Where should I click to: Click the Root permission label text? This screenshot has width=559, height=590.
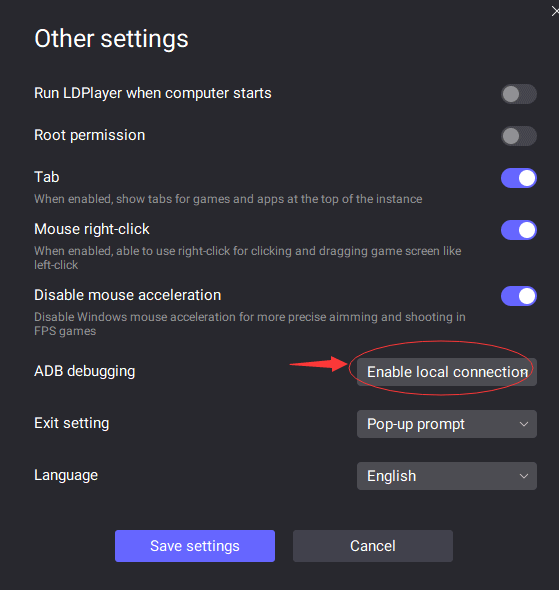90,135
